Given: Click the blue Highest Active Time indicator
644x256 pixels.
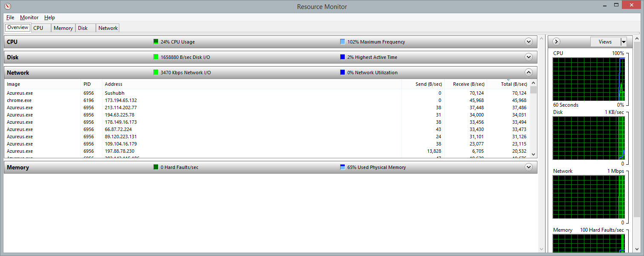Looking at the screenshot, I should click(342, 57).
